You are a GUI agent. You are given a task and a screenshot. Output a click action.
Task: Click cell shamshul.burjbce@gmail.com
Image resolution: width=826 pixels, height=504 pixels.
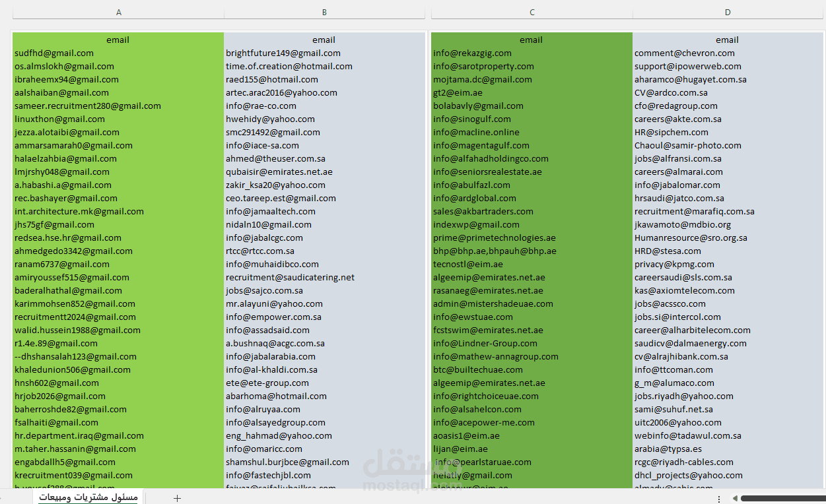pos(324,462)
